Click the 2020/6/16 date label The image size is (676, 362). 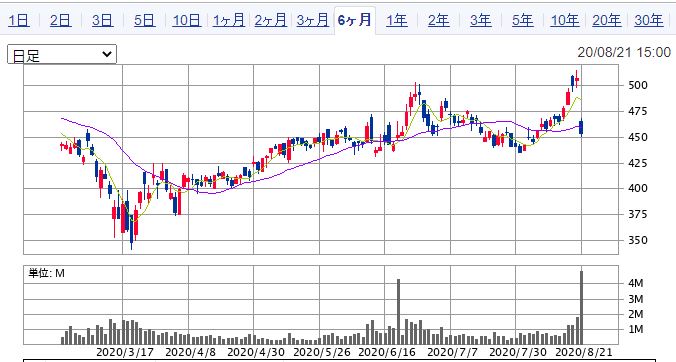(x=387, y=352)
